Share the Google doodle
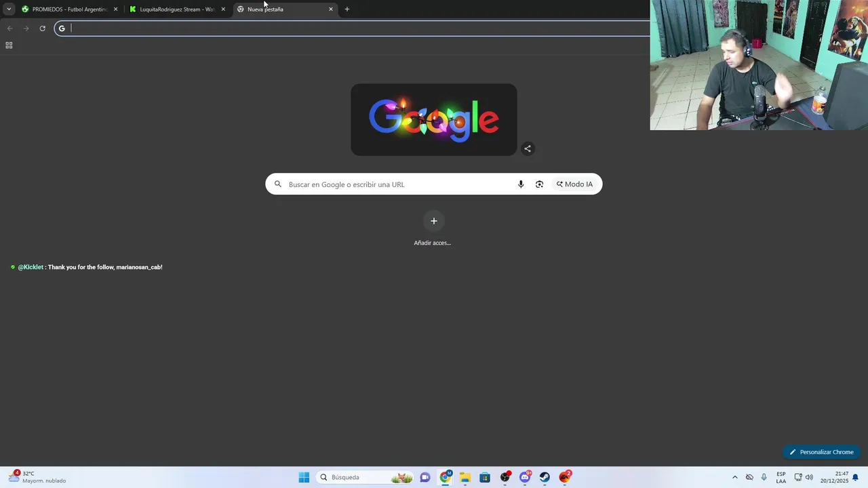Viewport: 868px width, 488px height. (x=528, y=148)
